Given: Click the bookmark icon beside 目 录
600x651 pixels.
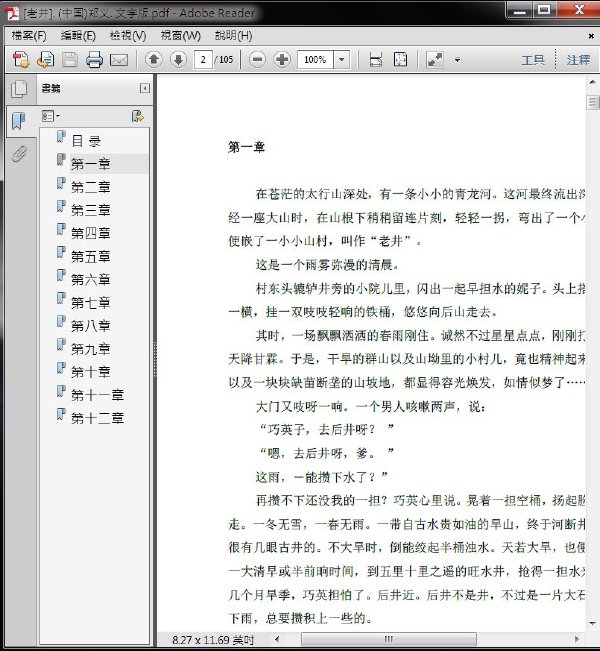Looking at the screenshot, I should 61,137.
